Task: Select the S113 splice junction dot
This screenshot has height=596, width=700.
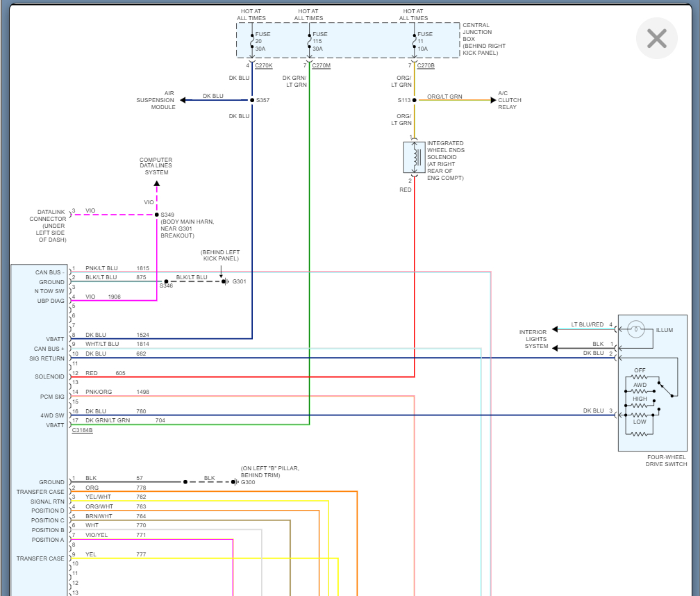Action: coord(415,100)
